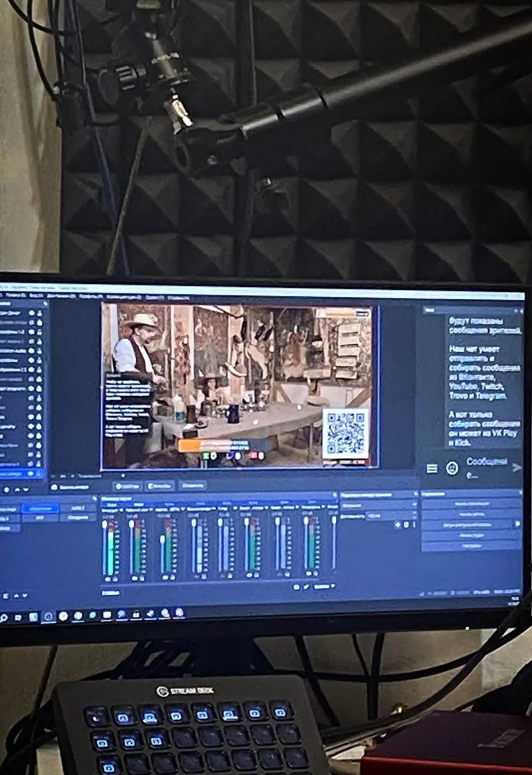Click the Start Recording button in Controls
The height and width of the screenshot is (775, 532).
pos(471,514)
